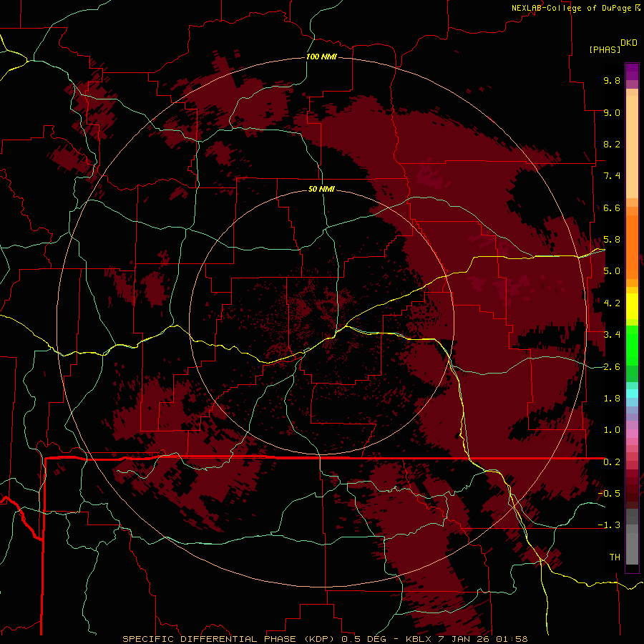Click the 4.2 legend value
This screenshot has height=644, width=644.
coord(612,303)
